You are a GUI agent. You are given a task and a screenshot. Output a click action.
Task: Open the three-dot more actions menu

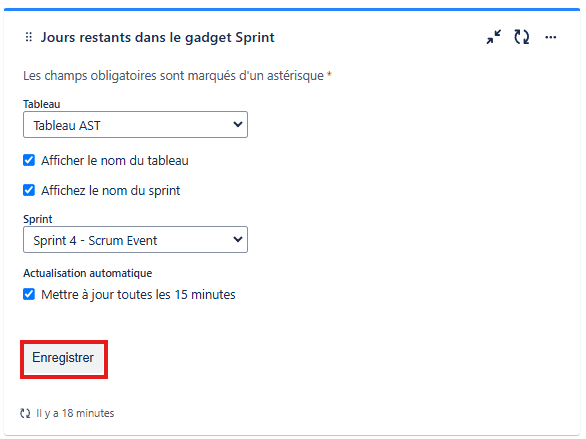click(x=550, y=37)
